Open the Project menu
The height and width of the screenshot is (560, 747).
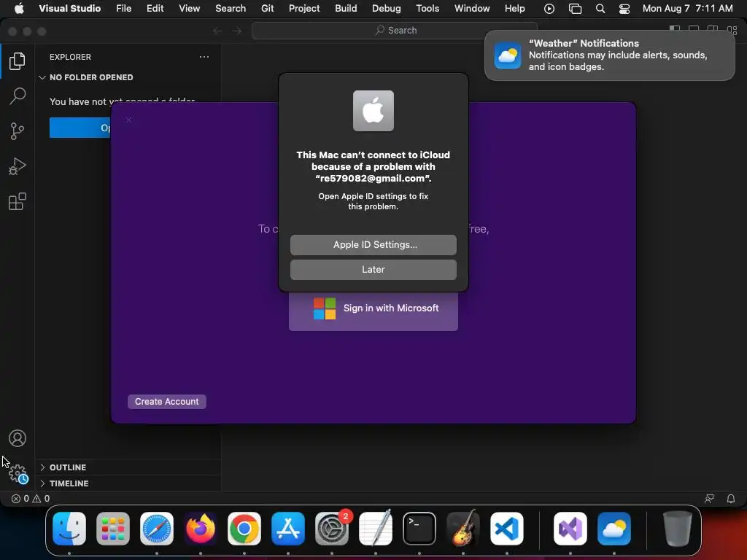[304, 8]
